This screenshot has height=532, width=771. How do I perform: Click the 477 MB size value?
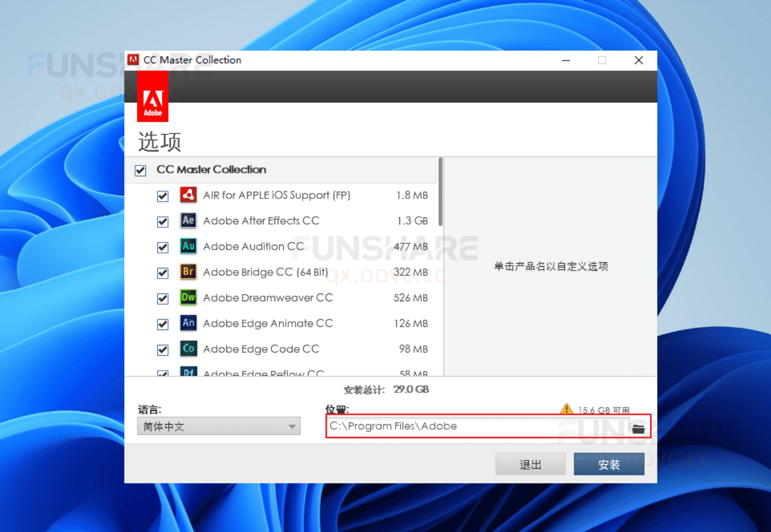[x=411, y=246]
